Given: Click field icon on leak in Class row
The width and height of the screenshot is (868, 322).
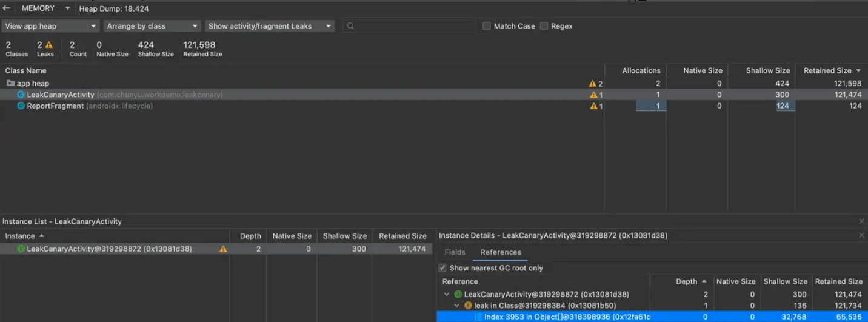Looking at the screenshot, I should coord(468,306).
